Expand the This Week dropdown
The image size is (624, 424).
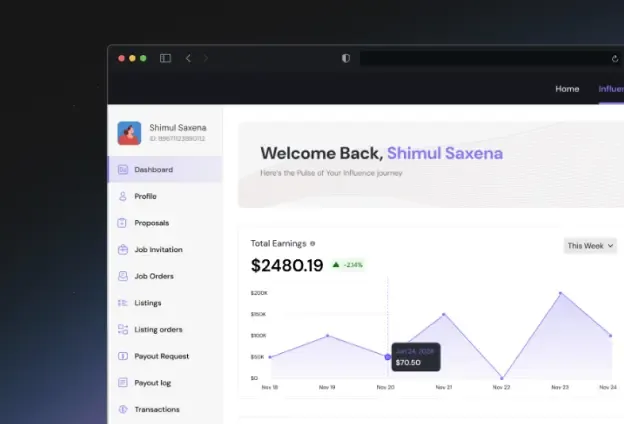click(x=590, y=246)
